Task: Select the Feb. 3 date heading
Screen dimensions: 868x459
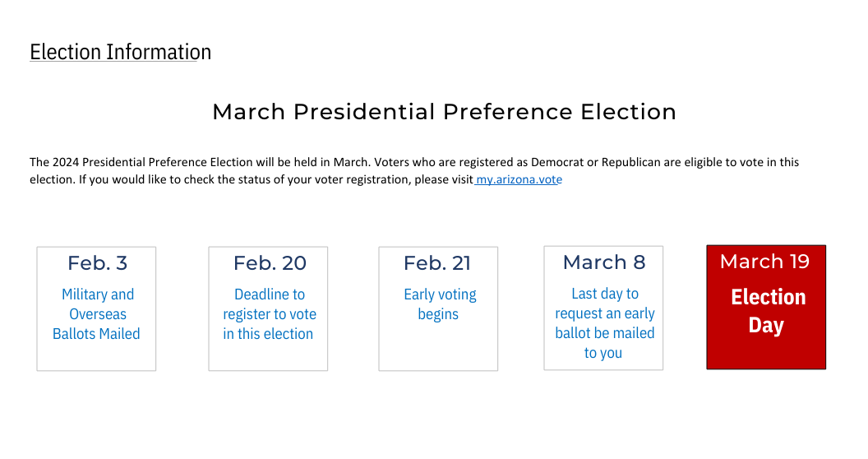Action: 97,263
